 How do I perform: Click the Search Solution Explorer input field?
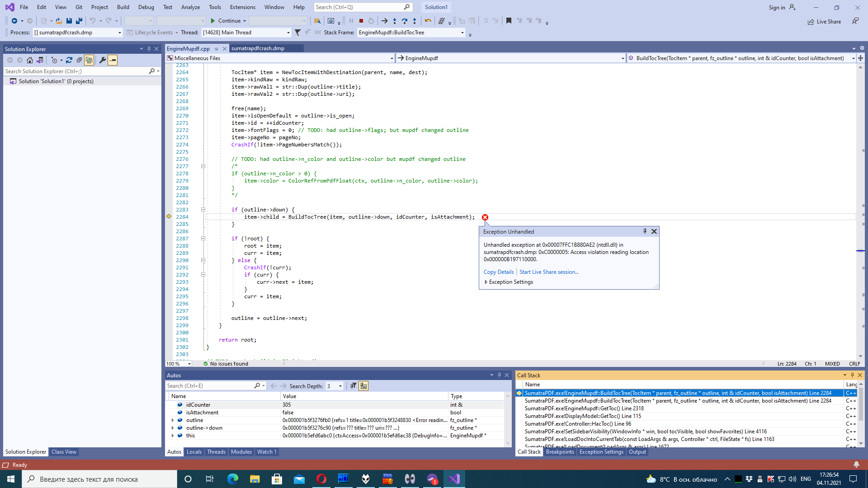72,71
